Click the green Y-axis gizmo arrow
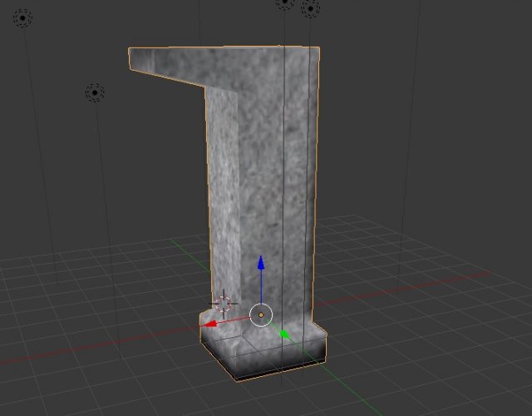This screenshot has width=532, height=416. [284, 334]
